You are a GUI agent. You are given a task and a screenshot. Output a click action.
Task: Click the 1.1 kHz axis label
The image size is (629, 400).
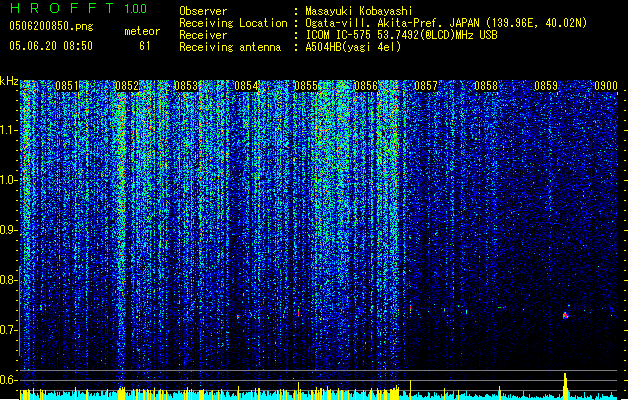8,130
